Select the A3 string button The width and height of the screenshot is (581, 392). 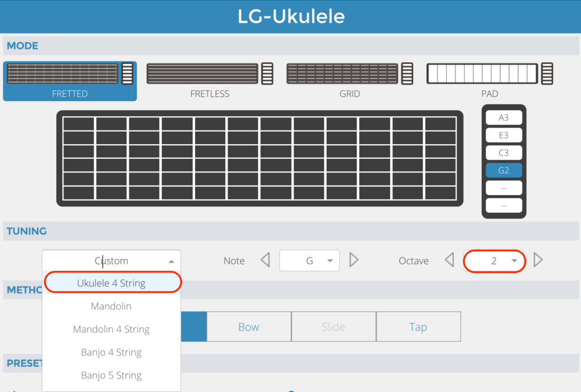(503, 118)
